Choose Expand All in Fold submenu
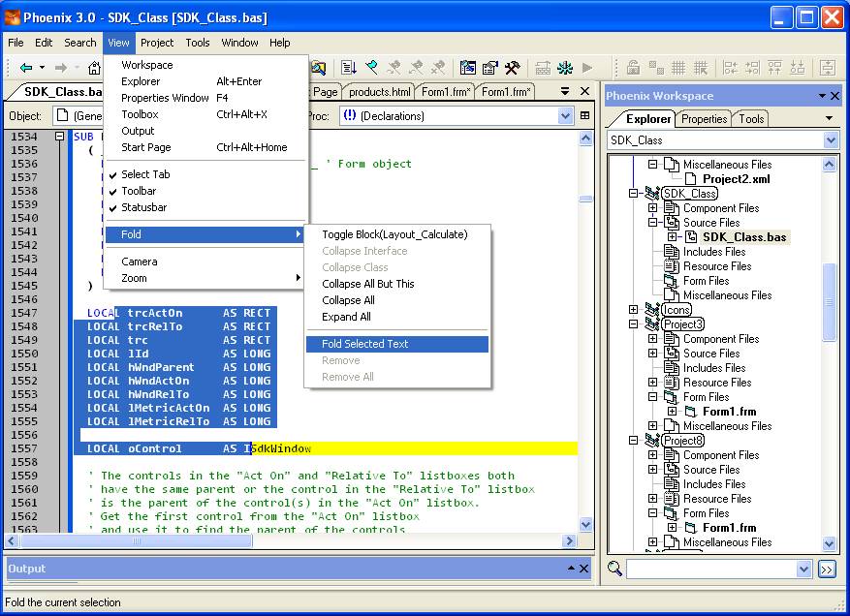This screenshot has width=850, height=616. pos(397,317)
